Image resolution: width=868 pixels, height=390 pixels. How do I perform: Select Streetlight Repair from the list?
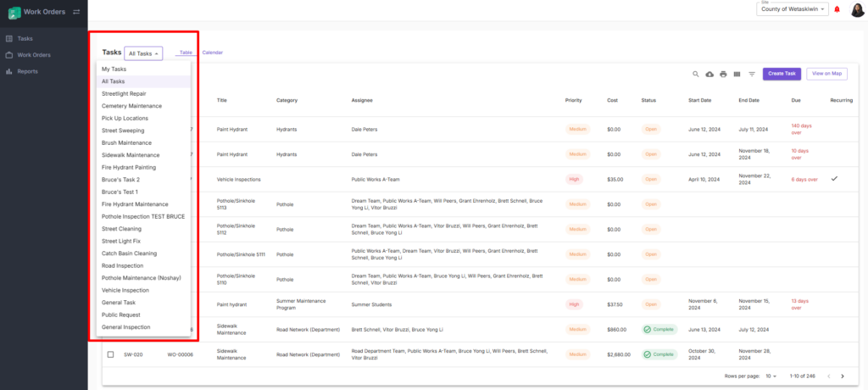(x=124, y=93)
